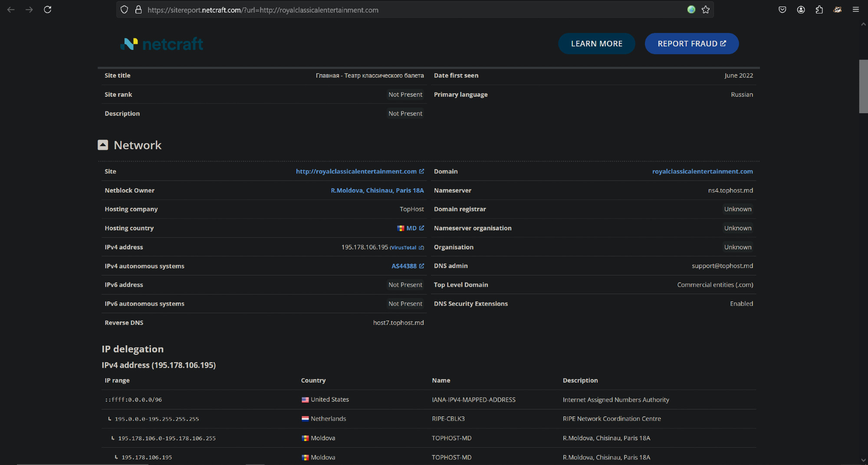Click the LEARN MORE button
The width and height of the screenshot is (868, 465).
pyautogui.click(x=597, y=43)
